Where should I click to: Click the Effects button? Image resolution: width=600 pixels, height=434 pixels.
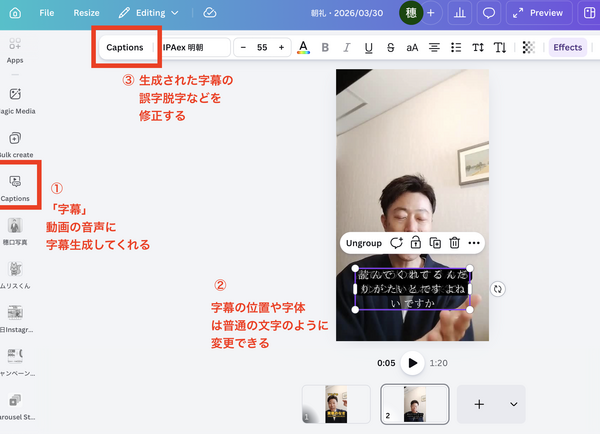[x=567, y=47]
